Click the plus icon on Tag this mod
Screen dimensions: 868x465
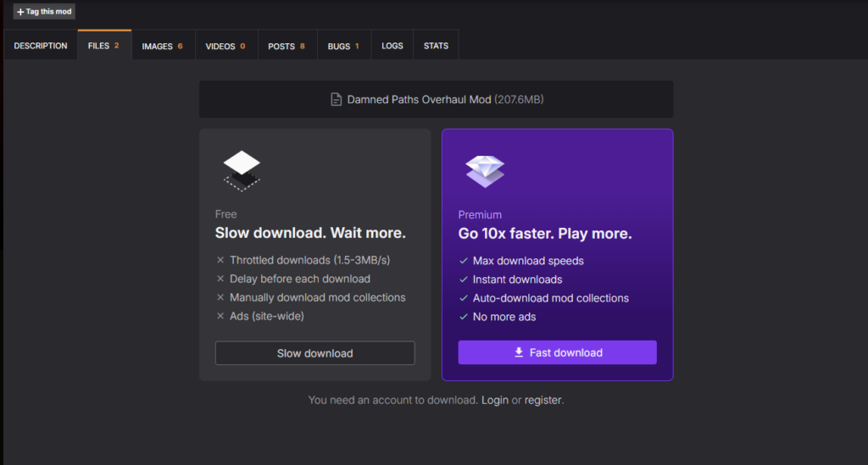click(20, 12)
